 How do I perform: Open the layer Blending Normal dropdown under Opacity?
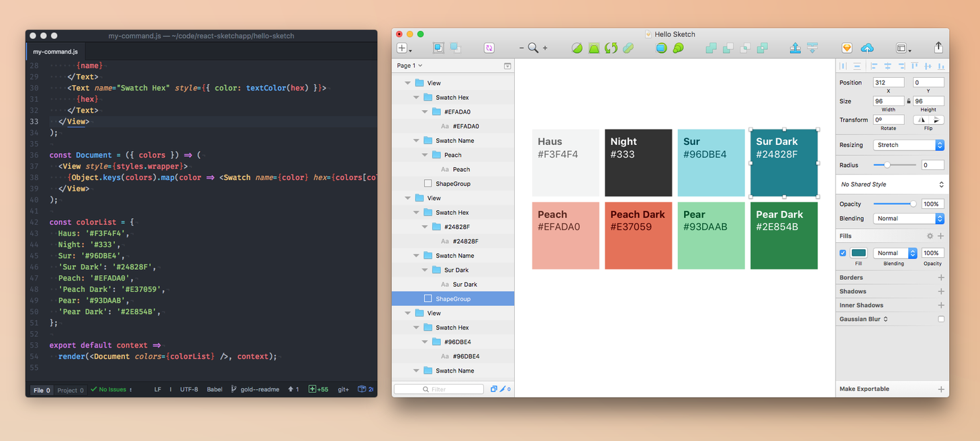tap(909, 218)
